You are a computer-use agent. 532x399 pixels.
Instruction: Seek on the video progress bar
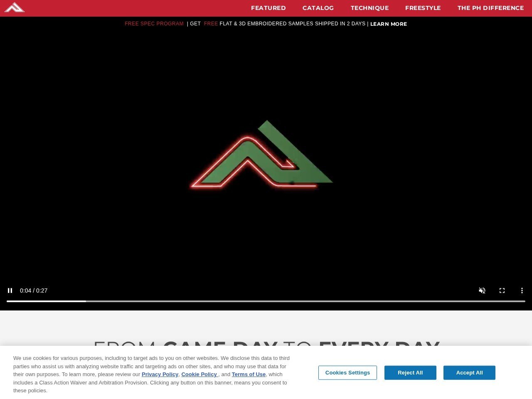coord(266,301)
